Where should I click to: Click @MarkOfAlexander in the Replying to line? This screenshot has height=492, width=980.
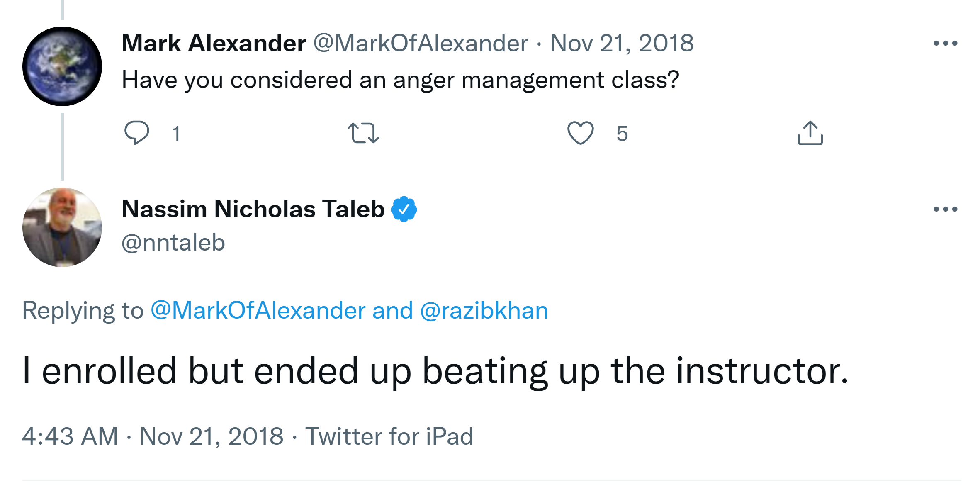pos(258,311)
